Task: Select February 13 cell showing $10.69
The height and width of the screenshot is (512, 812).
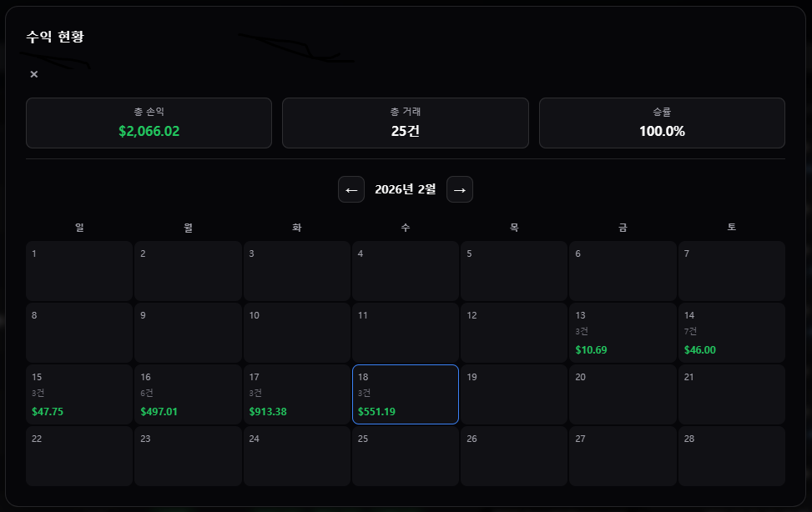Action: (x=623, y=333)
